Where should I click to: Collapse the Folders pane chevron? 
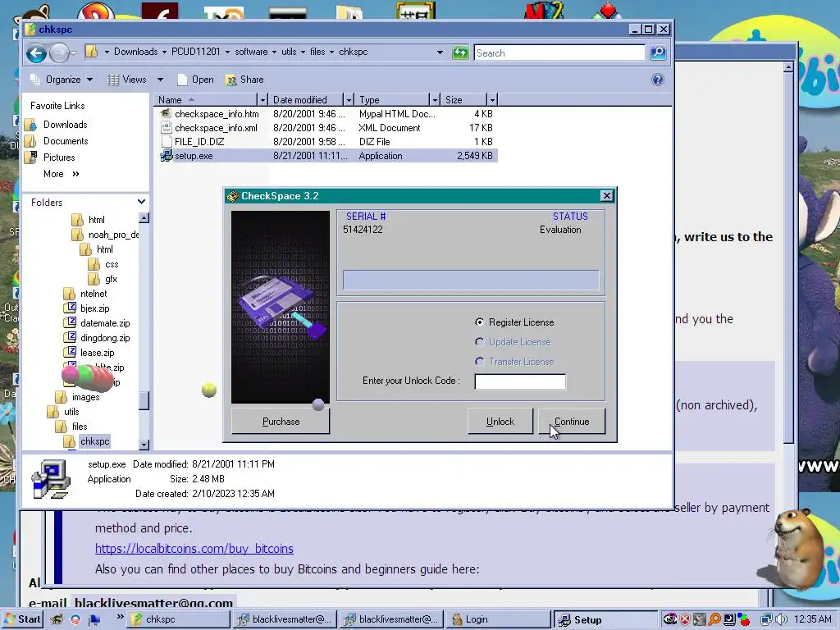point(141,202)
